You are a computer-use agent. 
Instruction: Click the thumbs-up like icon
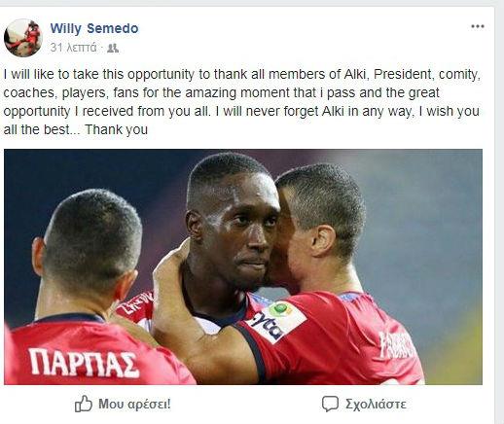[84, 404]
